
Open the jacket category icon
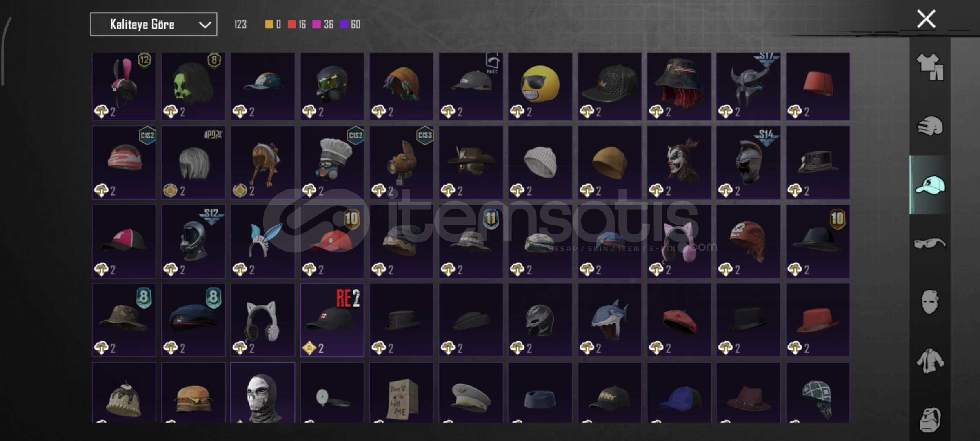(x=930, y=361)
